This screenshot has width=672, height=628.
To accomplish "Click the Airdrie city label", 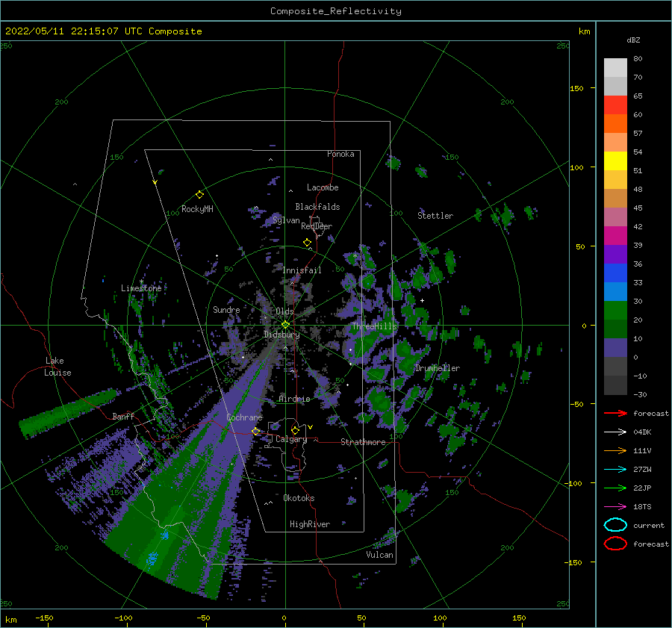I will pos(294,399).
